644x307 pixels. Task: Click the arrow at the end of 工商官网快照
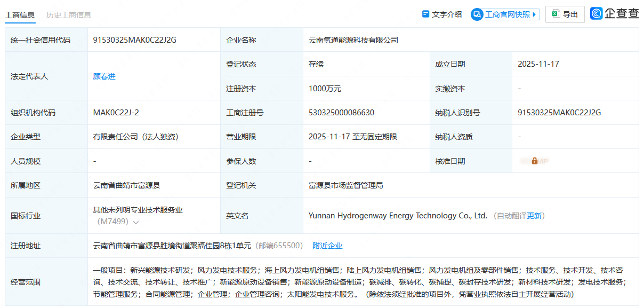[x=535, y=14]
